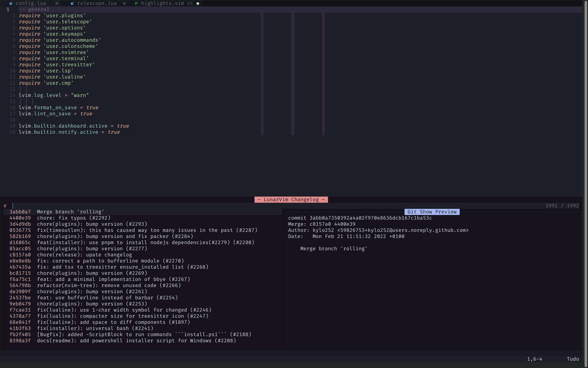Switch to the highlights.vim tab
Image resolution: width=588 pixels, height=368 pixels.
coord(164,3)
